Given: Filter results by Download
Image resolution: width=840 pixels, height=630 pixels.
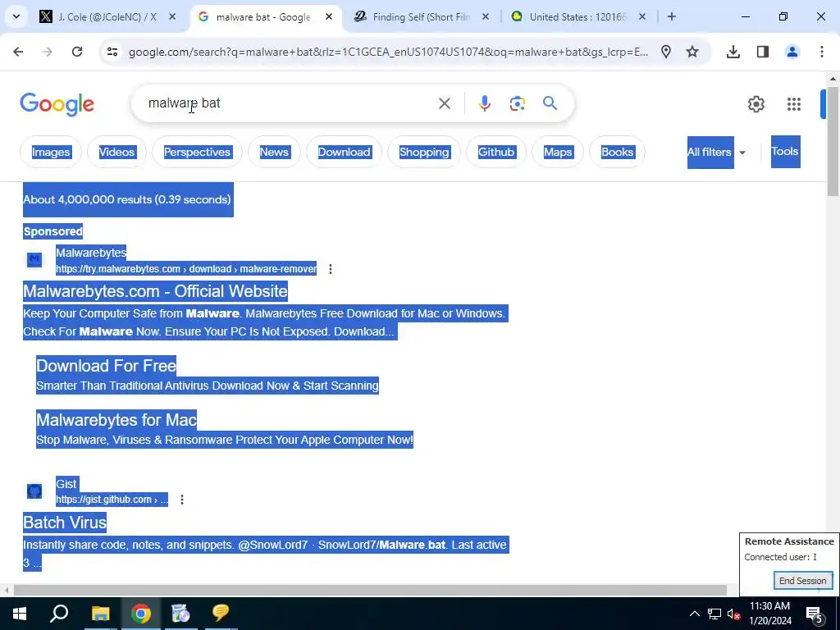Looking at the screenshot, I should click(x=344, y=152).
